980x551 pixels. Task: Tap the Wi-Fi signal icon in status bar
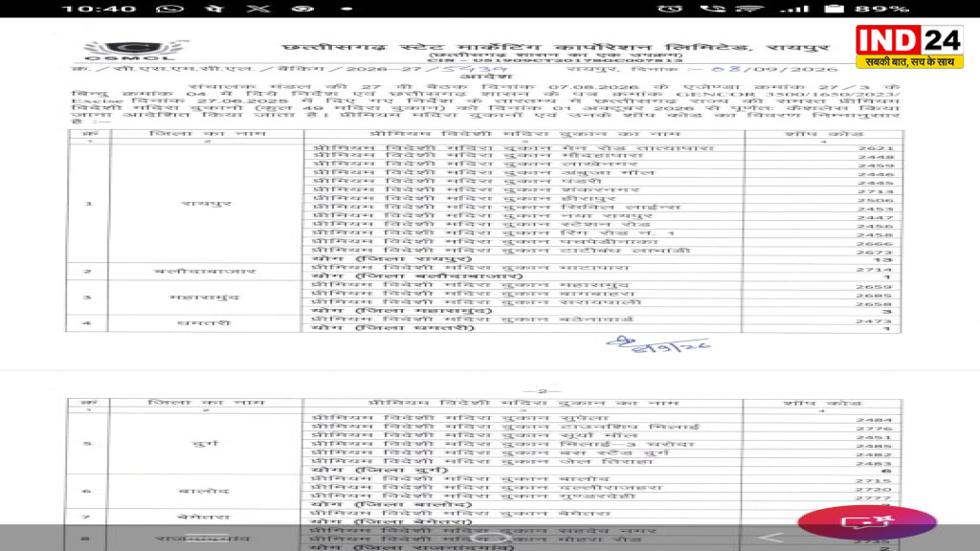(749, 9)
